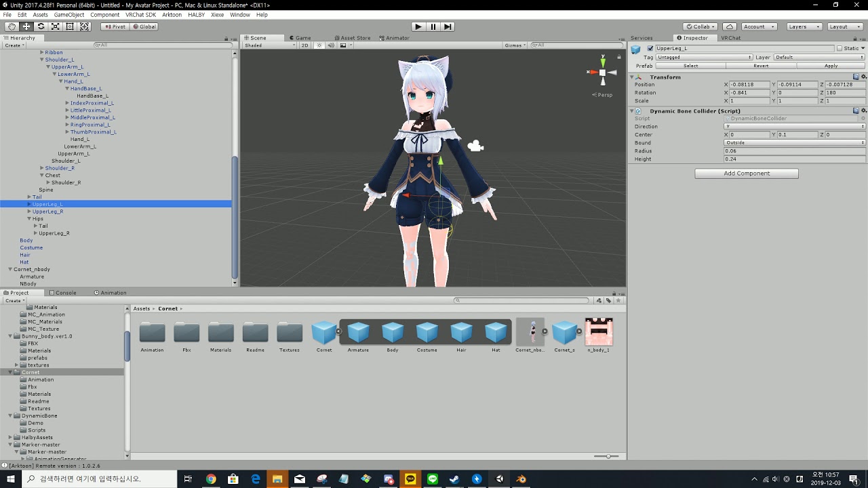
Task: Open the Gizmos dropdown
Action: tap(515, 45)
